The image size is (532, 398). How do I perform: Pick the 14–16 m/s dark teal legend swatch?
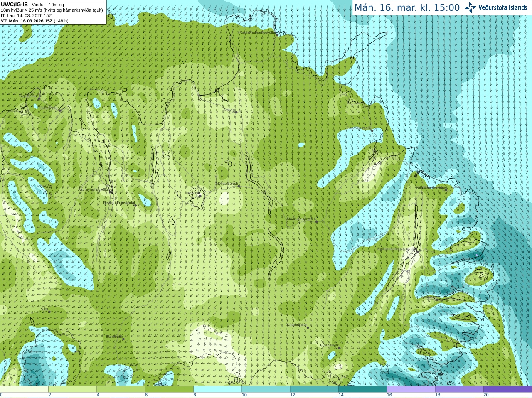point(362,389)
